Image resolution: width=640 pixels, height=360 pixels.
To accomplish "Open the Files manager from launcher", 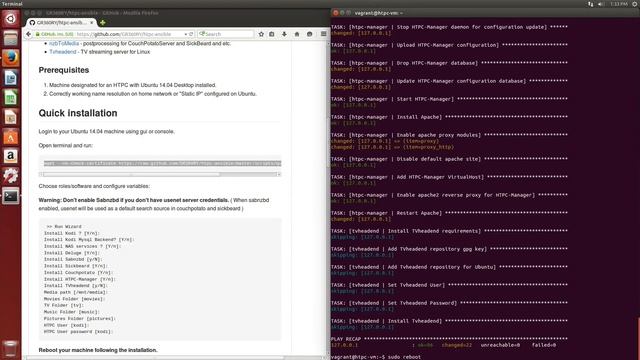I will coord(11,38).
